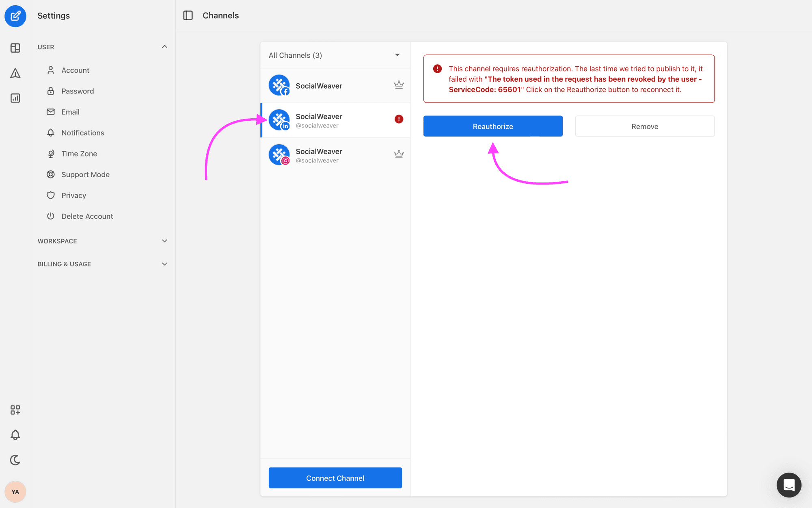Click the Connect Channel button
Image resolution: width=812 pixels, height=508 pixels.
[x=335, y=478]
